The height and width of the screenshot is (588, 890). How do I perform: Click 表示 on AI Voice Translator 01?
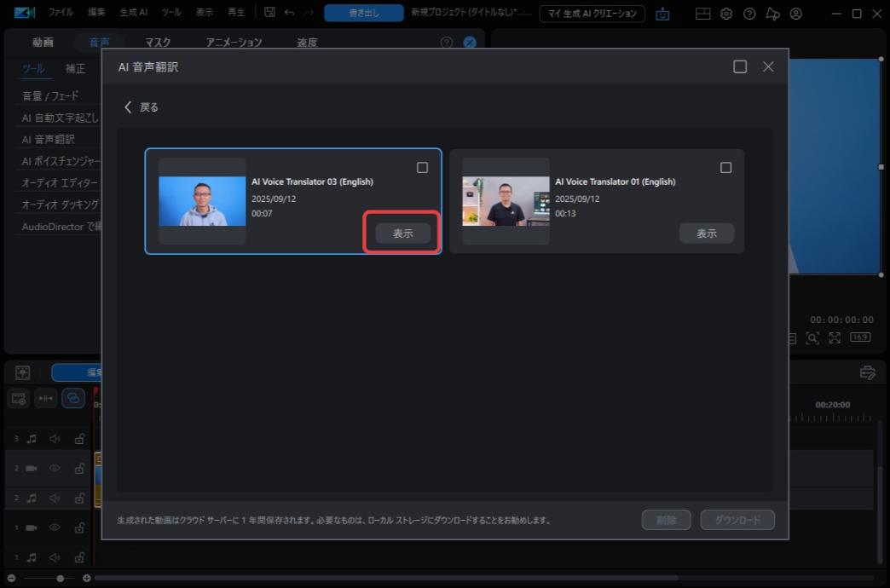point(706,233)
